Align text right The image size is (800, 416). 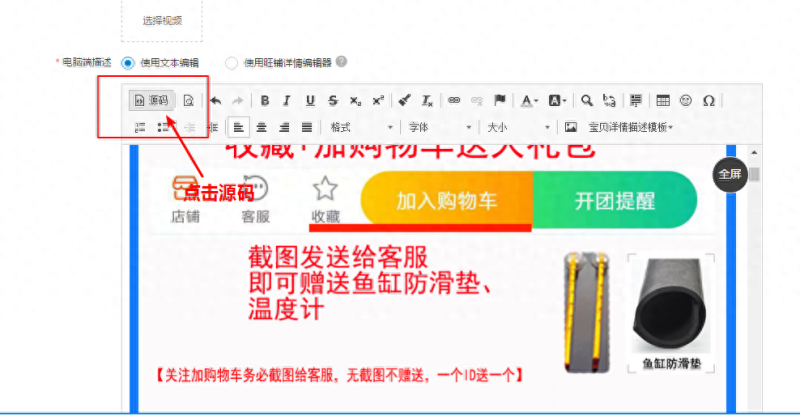[x=284, y=128]
